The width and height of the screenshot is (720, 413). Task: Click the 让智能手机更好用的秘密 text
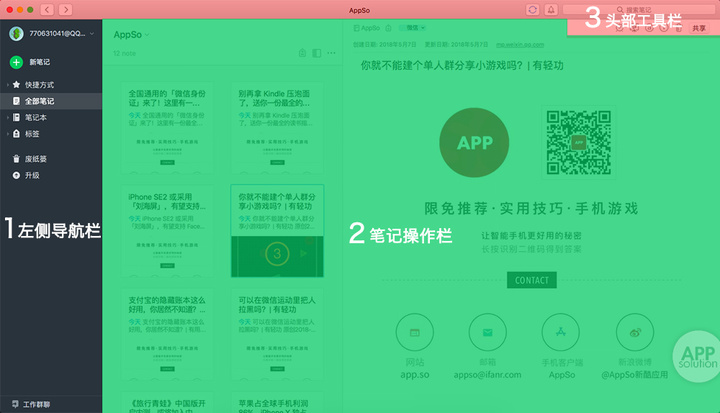(x=531, y=236)
